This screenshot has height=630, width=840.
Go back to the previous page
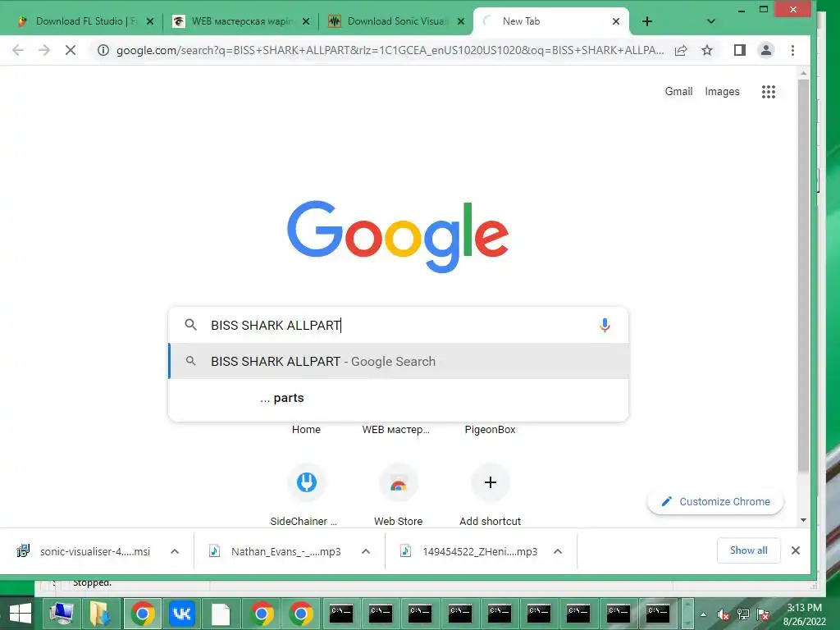[x=18, y=50]
